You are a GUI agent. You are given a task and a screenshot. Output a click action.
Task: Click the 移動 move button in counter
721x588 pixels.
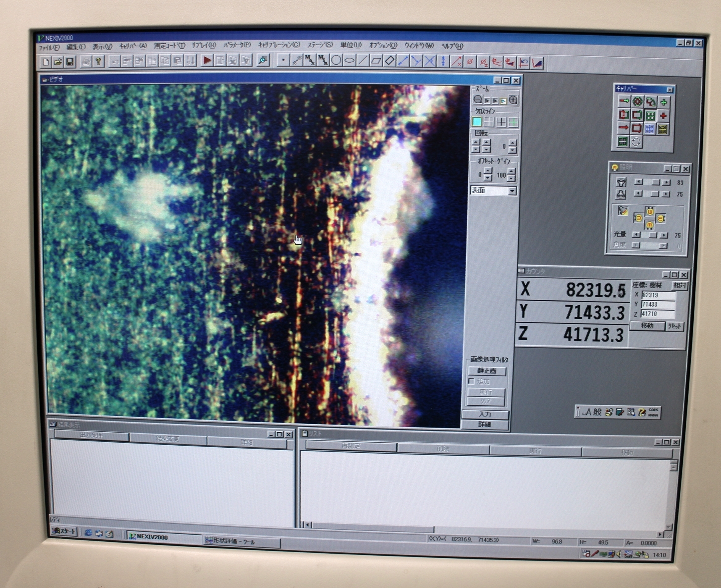tap(647, 326)
